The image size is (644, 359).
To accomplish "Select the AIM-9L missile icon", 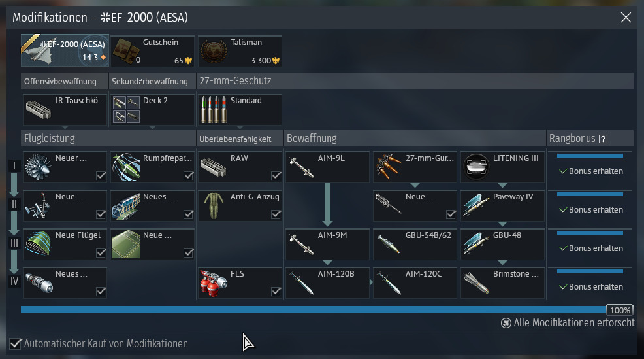I will 301,167.
